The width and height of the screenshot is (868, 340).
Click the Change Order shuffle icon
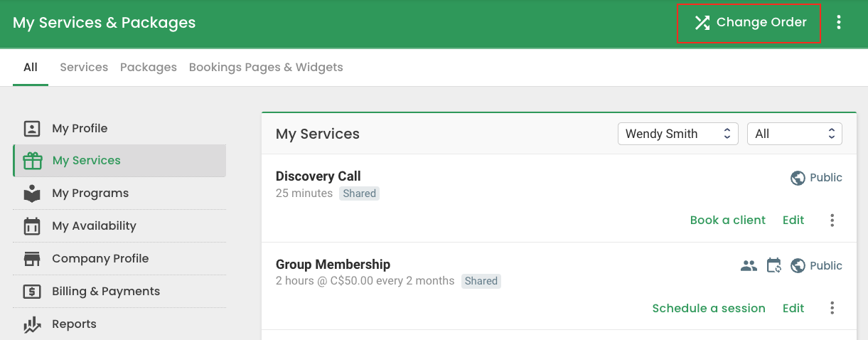(x=702, y=23)
